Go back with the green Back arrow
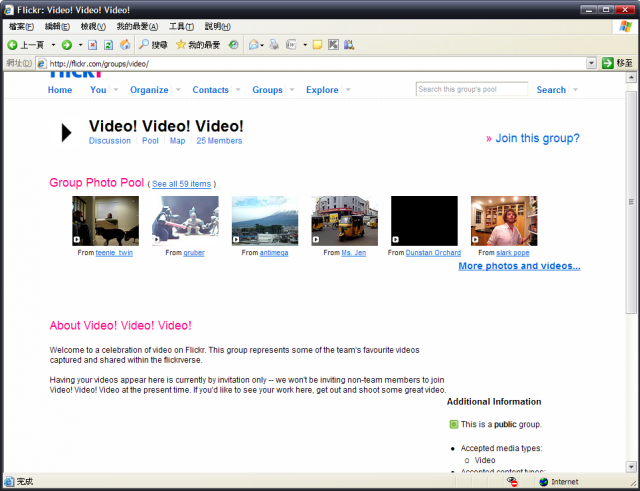This screenshot has width=640, height=491. coord(13,45)
